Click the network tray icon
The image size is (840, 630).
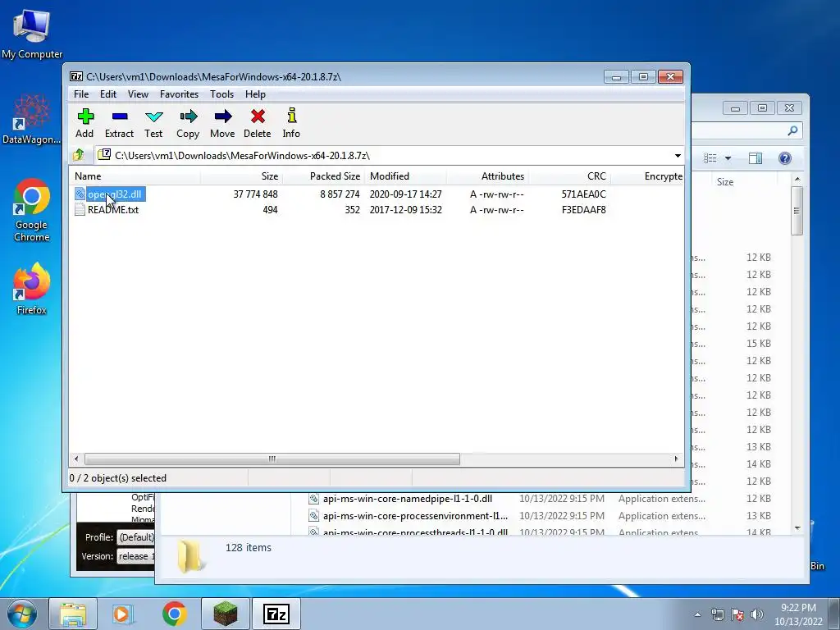tap(717, 614)
